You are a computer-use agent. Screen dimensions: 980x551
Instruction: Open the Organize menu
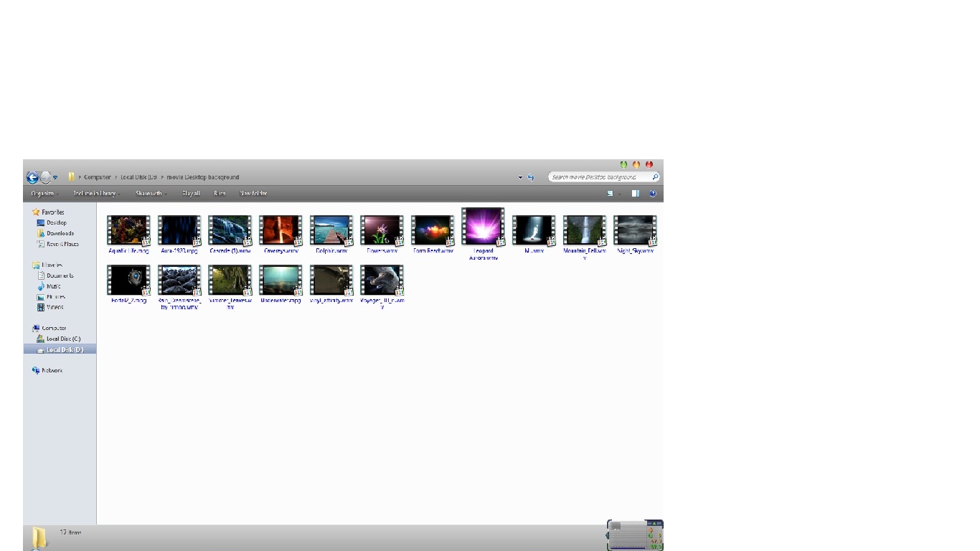44,194
